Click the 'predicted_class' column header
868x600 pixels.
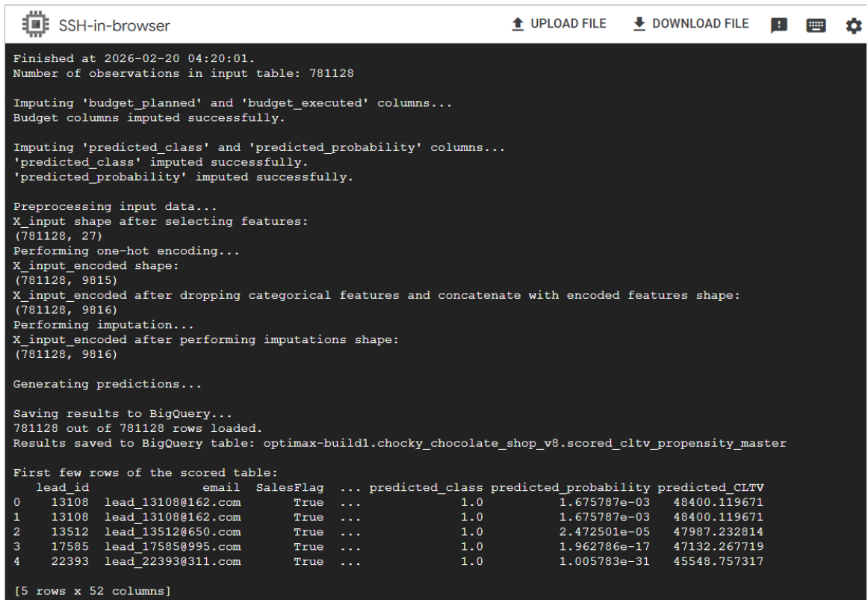coord(426,488)
